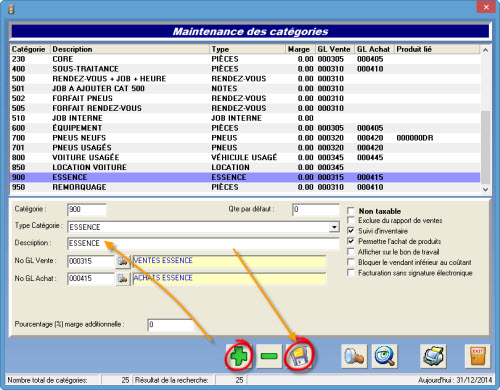Image resolution: width=500 pixels, height=390 pixels.
Task: Click the green plus add category icon
Action: click(239, 356)
